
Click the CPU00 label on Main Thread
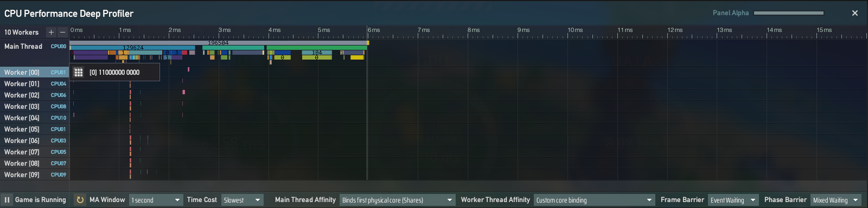59,47
